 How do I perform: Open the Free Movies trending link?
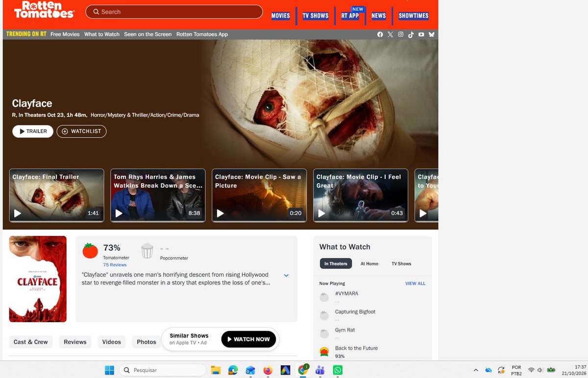coord(65,34)
